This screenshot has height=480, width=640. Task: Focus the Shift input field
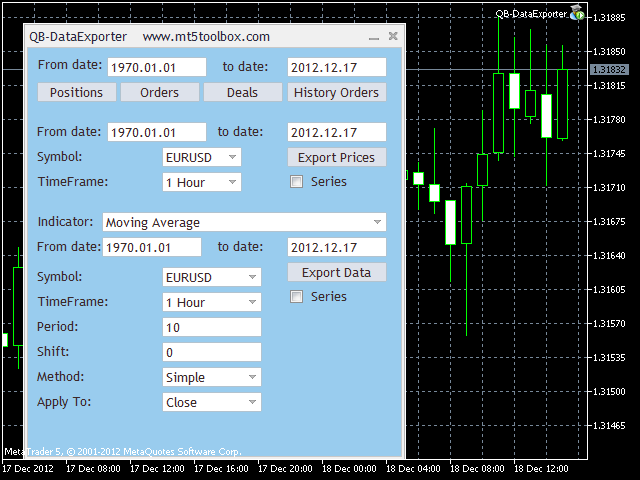pos(211,353)
